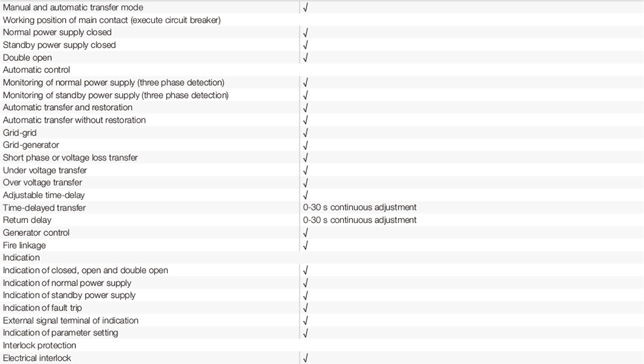Click the Generator control checkmark

click(x=306, y=233)
